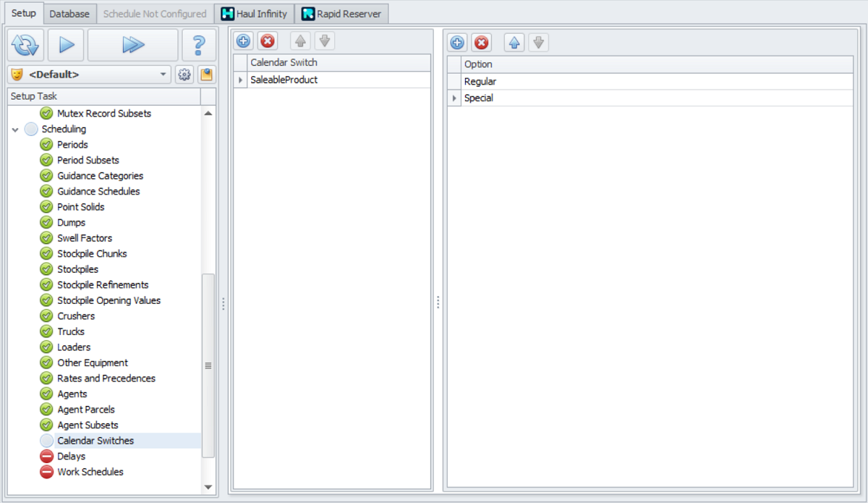Switch to the Database tab

pos(69,14)
